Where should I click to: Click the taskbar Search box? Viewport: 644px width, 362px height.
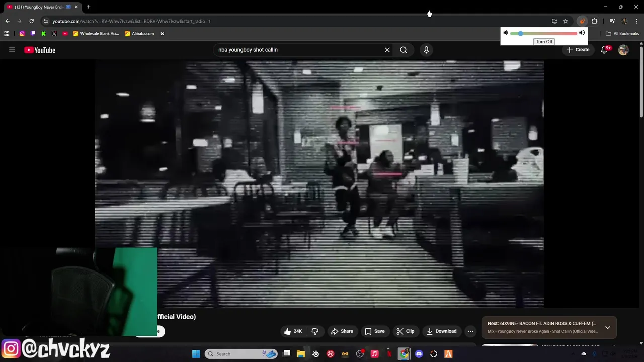pos(242,354)
